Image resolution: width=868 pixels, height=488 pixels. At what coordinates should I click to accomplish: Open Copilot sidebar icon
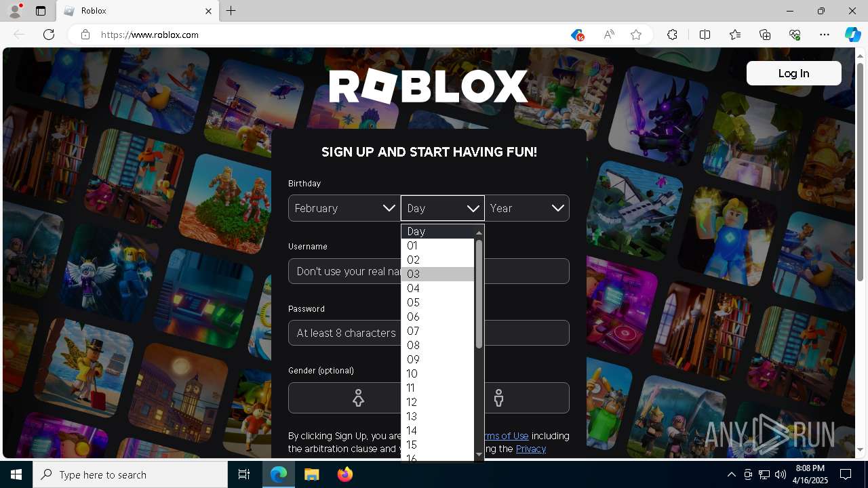click(x=853, y=35)
